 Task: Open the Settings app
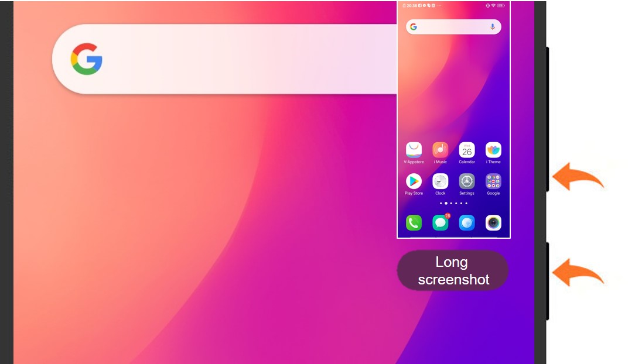(x=467, y=181)
